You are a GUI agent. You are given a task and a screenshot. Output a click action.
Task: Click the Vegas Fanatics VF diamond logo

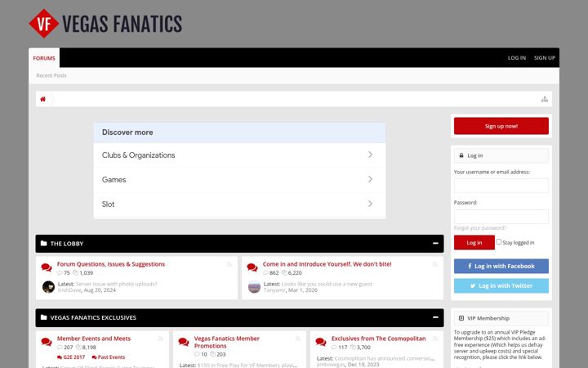click(44, 24)
